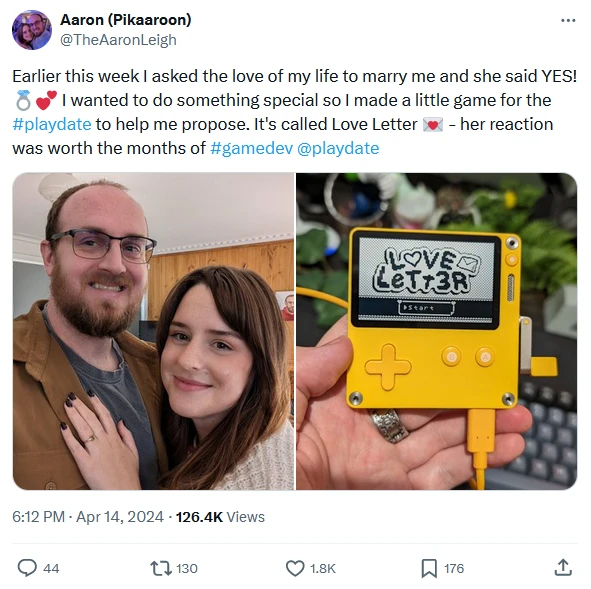Open the three-dot more options menu
The height and width of the screenshot is (589, 591).
(x=568, y=20)
